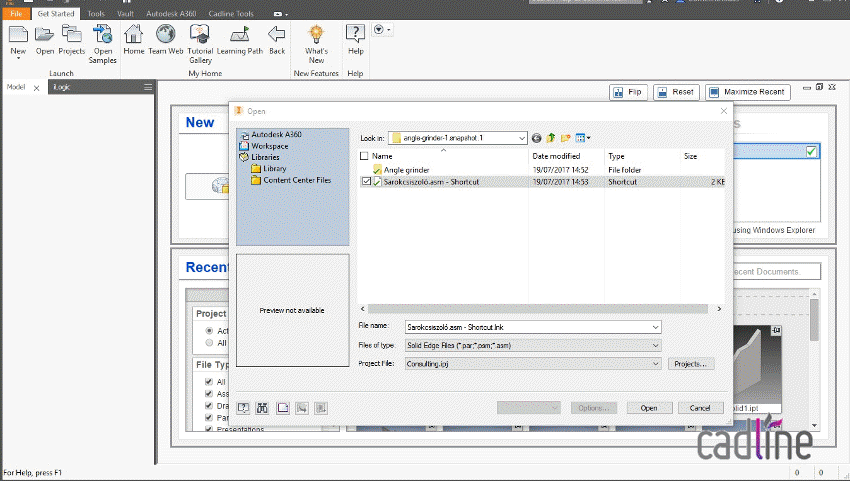The height and width of the screenshot is (481, 850).
Task: Switch to Tools ribbon tab
Action: [96, 14]
